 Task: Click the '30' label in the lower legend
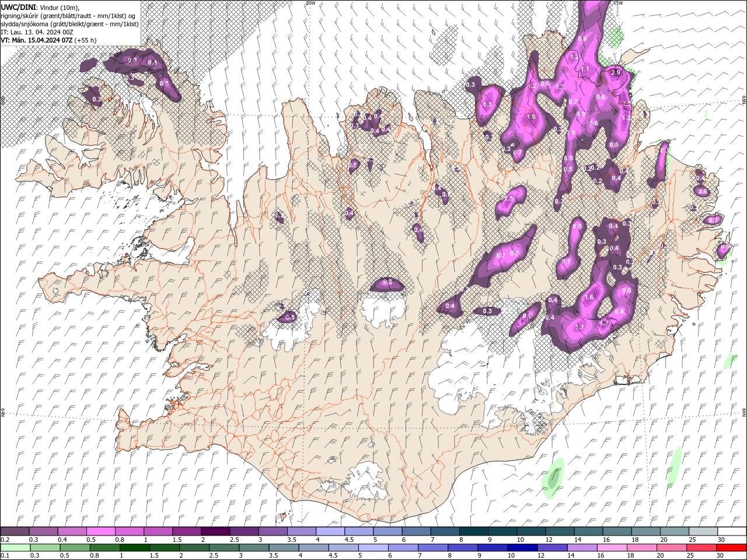pos(721,556)
